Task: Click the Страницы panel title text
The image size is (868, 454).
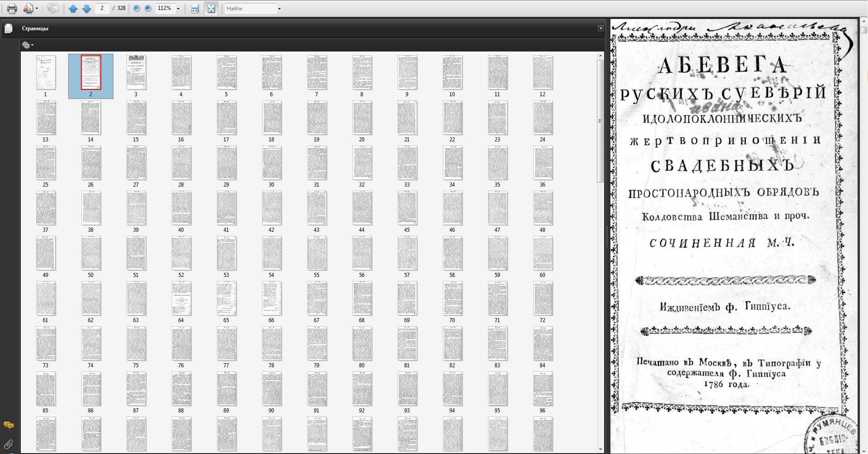Action: pos(35,28)
